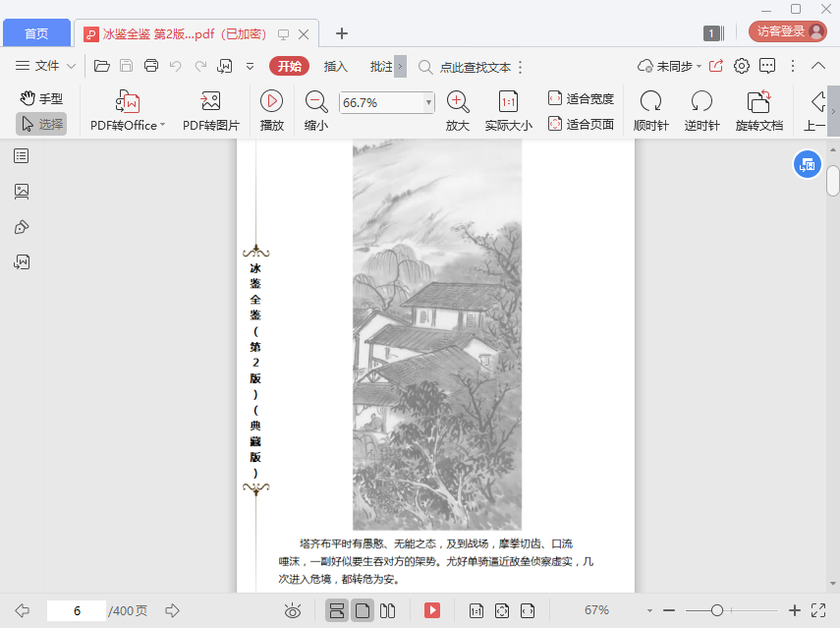Expand the quick access toolbar dropdown
840x628 pixels.
(x=250, y=67)
